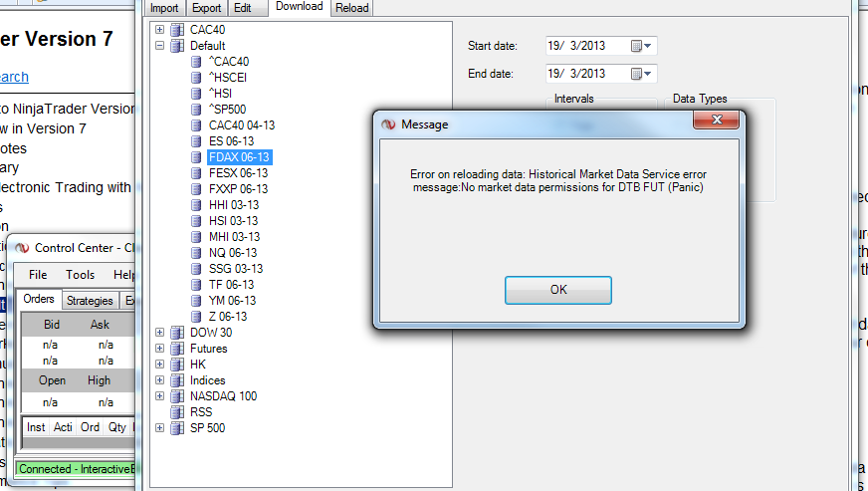Select Orders tab in Control Center

click(39, 299)
